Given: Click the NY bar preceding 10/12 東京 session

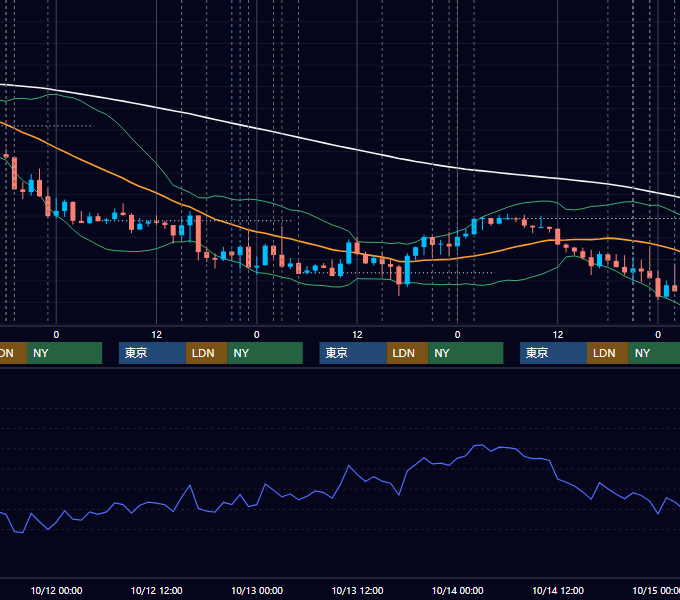Looking at the screenshot, I should click(x=64, y=353).
